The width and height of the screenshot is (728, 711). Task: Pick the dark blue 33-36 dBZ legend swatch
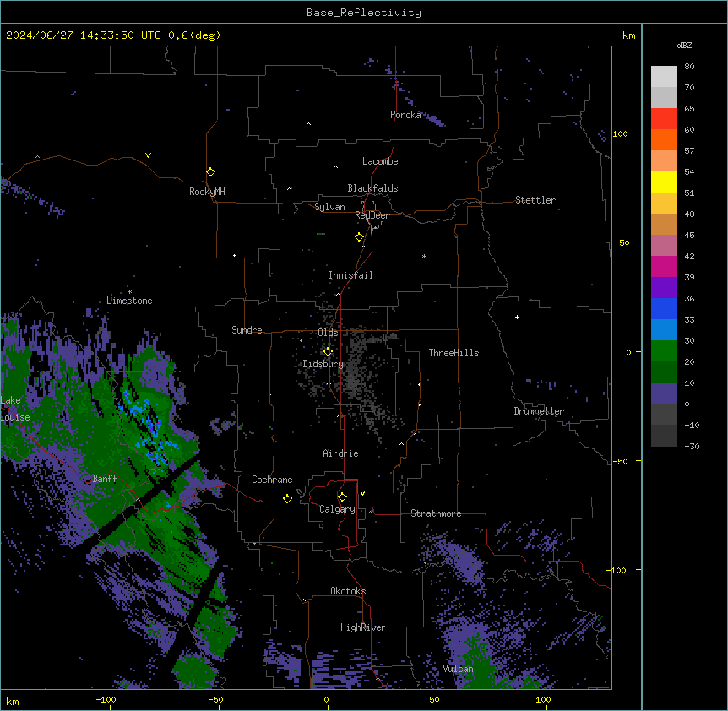coord(664,308)
